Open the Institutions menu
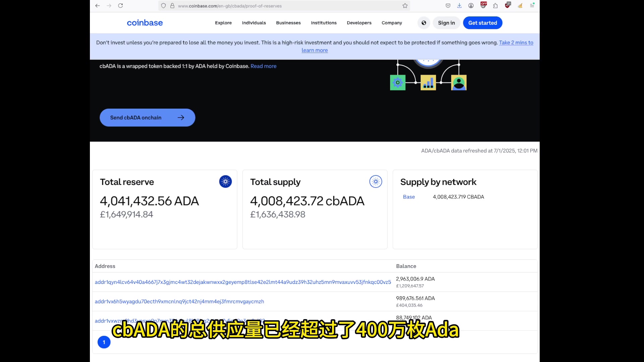The image size is (644, 362). coord(324,23)
